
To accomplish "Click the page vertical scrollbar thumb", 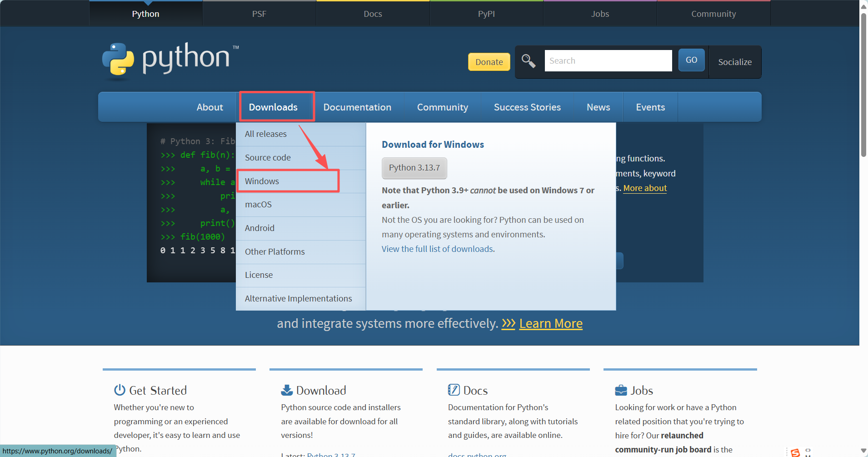I will [x=863, y=84].
